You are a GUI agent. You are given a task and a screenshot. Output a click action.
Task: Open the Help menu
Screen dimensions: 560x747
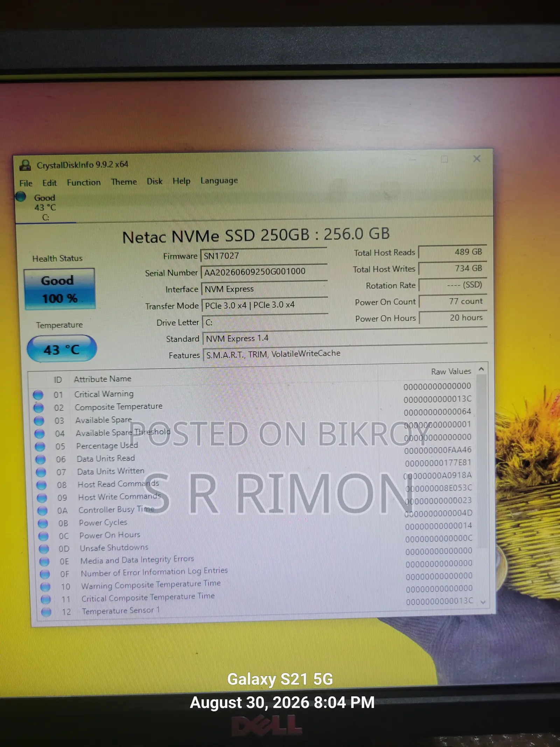point(181,181)
